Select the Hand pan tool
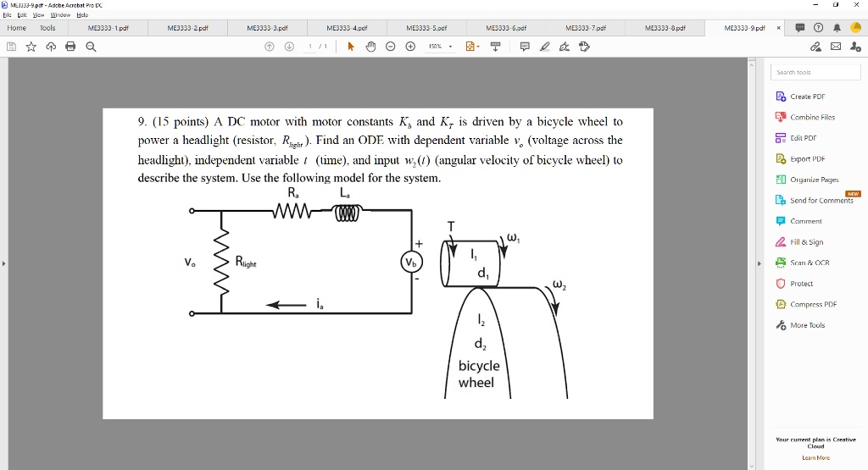868x470 pixels. pyautogui.click(x=370, y=47)
